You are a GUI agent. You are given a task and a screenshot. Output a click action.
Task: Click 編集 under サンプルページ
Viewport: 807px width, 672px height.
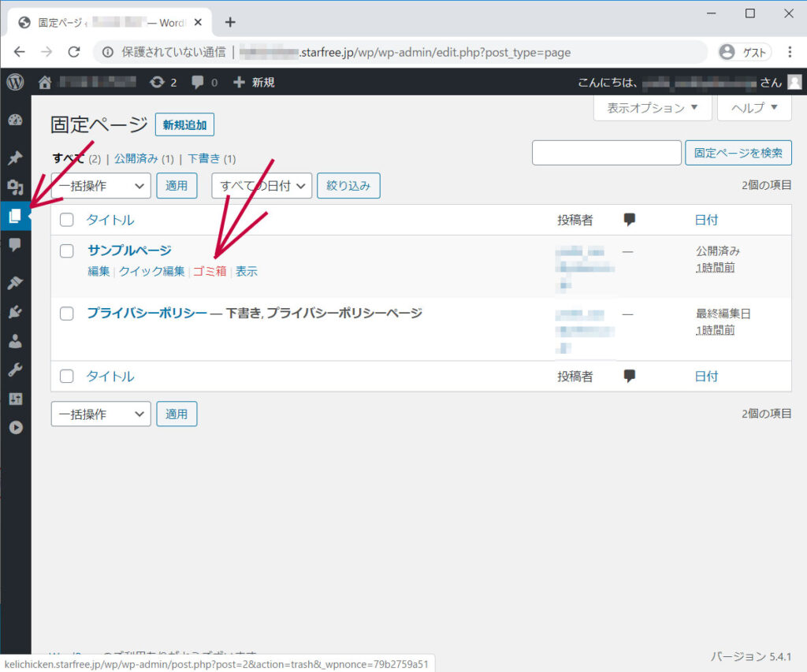pyautogui.click(x=99, y=271)
